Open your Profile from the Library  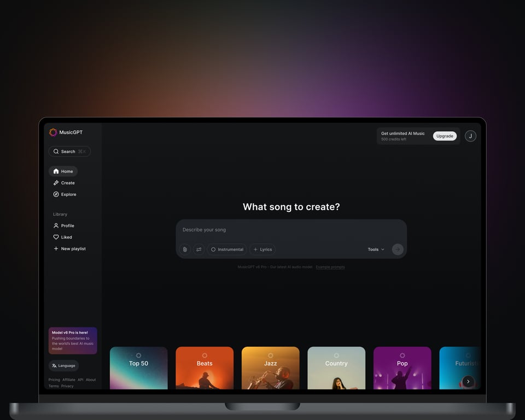coord(64,225)
